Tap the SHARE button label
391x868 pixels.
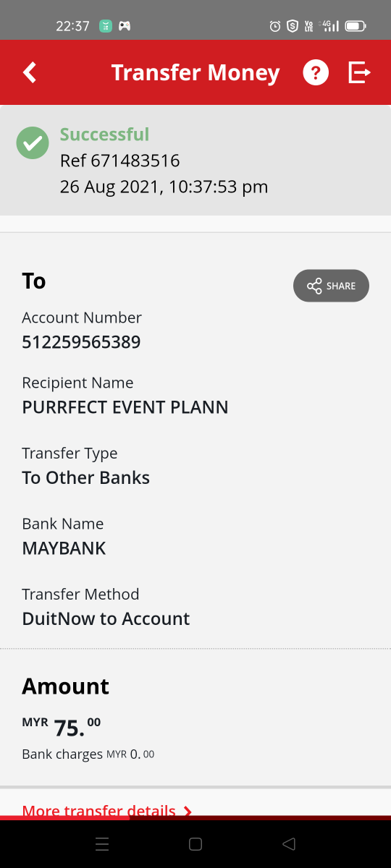pyautogui.click(x=341, y=286)
